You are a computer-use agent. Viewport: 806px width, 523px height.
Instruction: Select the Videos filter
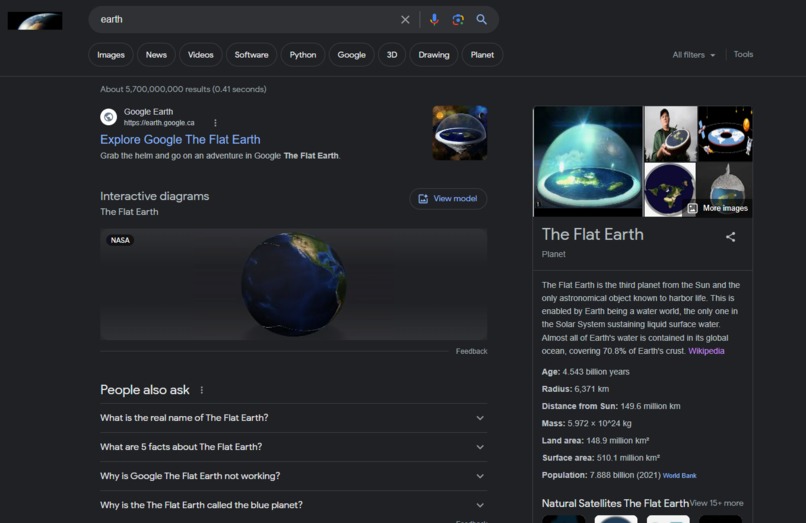(x=200, y=55)
